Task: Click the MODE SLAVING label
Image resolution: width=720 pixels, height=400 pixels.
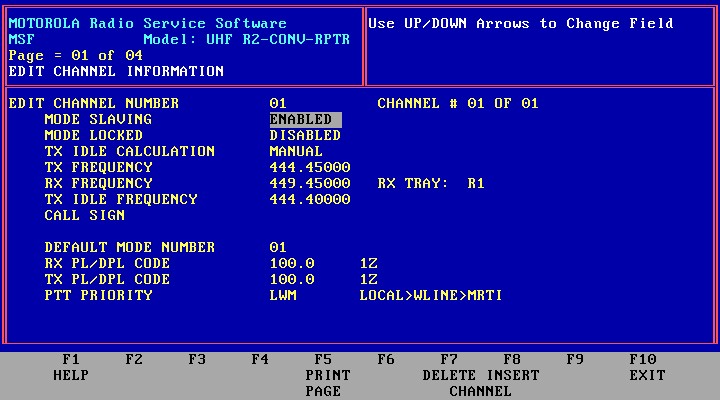Action: [98, 119]
